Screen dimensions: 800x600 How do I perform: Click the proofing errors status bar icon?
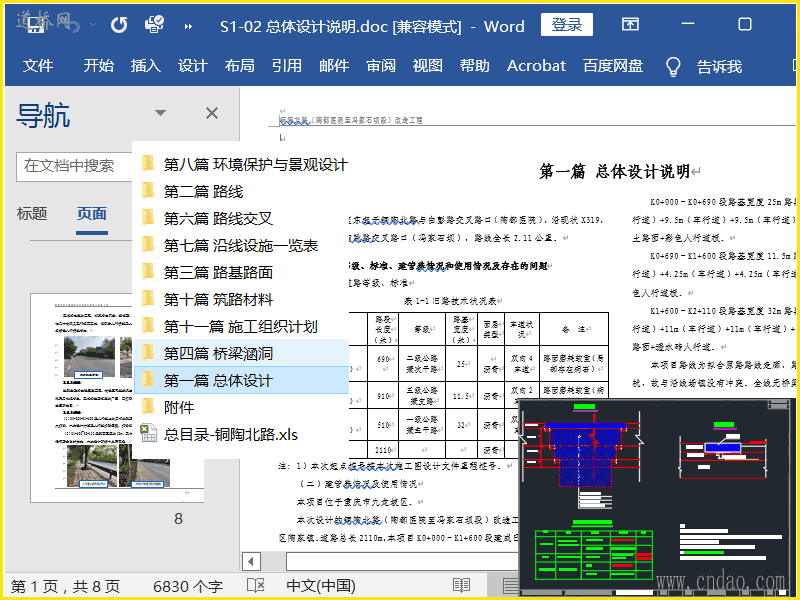click(256, 585)
